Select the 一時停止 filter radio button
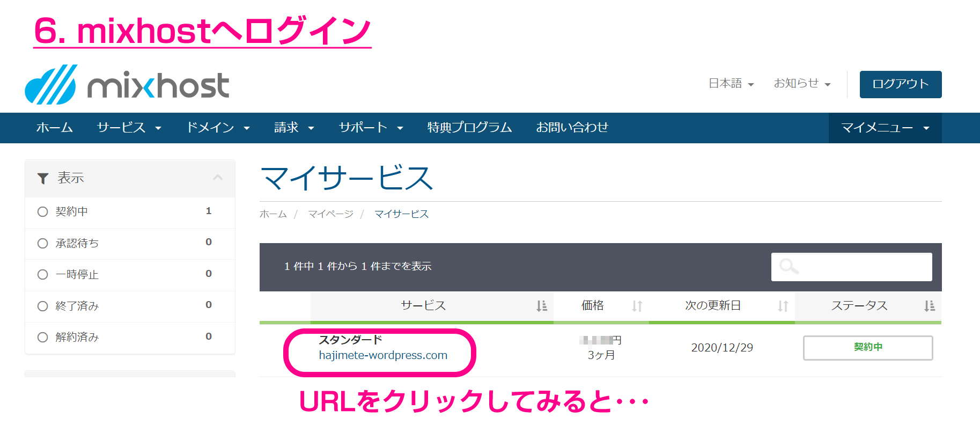 tap(43, 274)
